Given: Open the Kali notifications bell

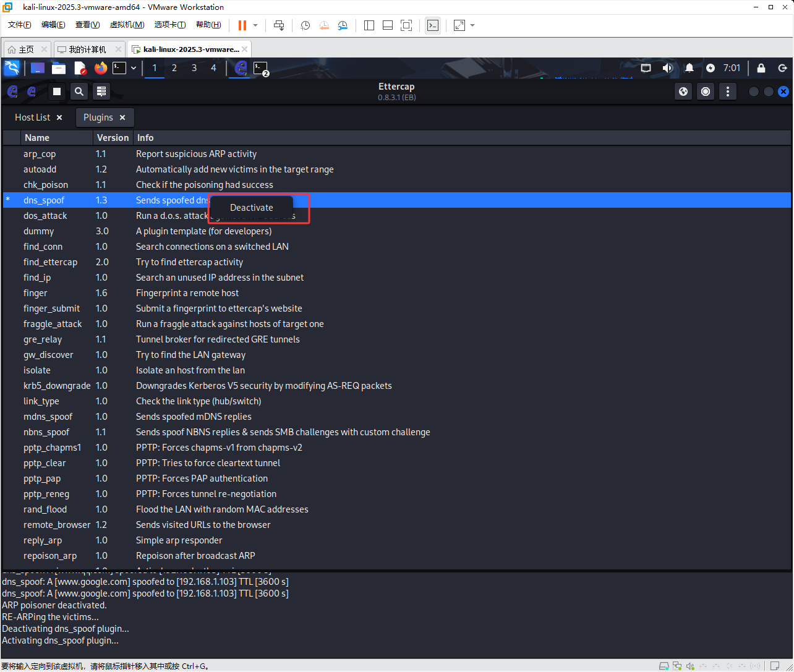Looking at the screenshot, I should click(689, 68).
